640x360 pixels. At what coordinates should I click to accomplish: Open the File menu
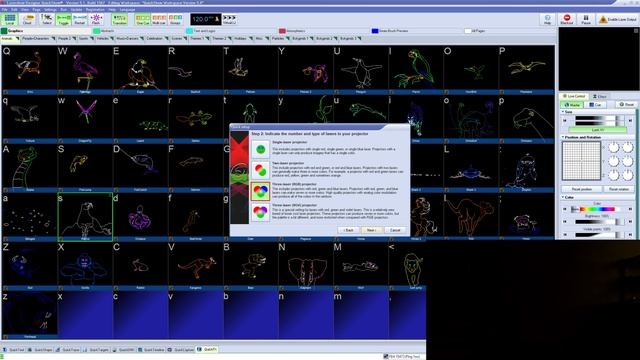(x=4, y=9)
